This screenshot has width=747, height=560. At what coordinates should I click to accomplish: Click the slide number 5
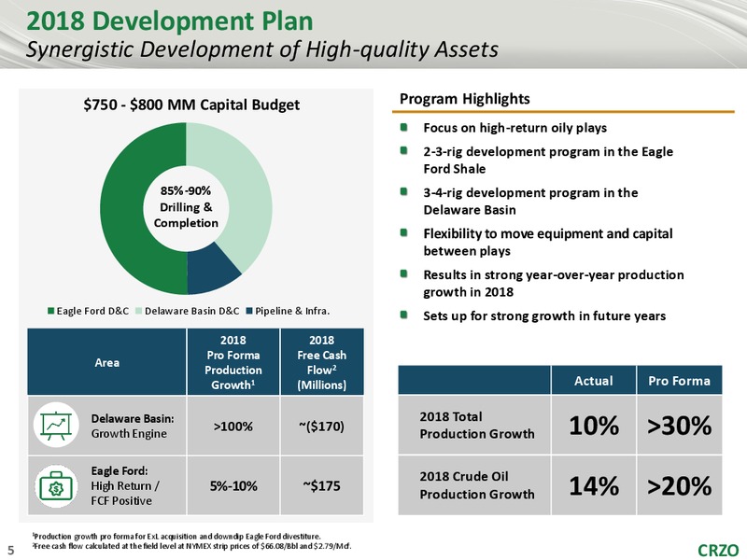click(11, 551)
